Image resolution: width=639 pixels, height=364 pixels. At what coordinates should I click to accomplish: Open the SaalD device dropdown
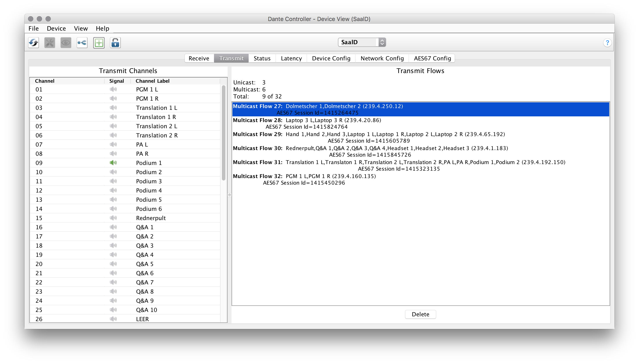coord(362,42)
